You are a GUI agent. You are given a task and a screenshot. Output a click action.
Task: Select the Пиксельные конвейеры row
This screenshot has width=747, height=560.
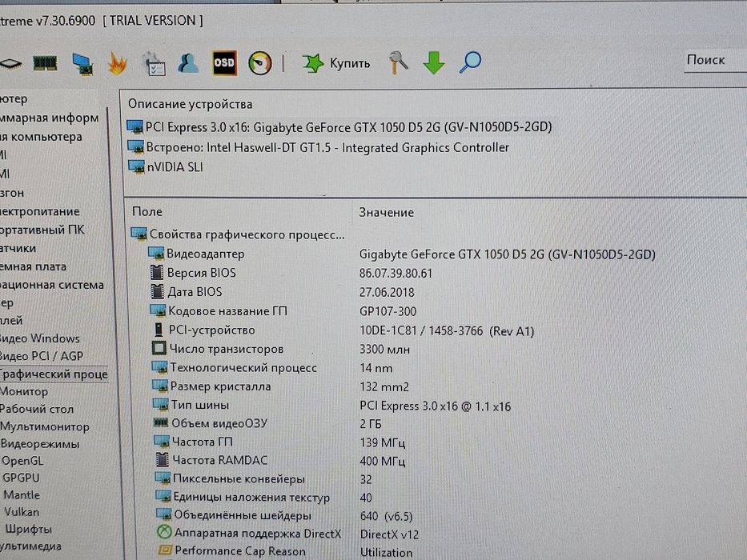(263, 478)
